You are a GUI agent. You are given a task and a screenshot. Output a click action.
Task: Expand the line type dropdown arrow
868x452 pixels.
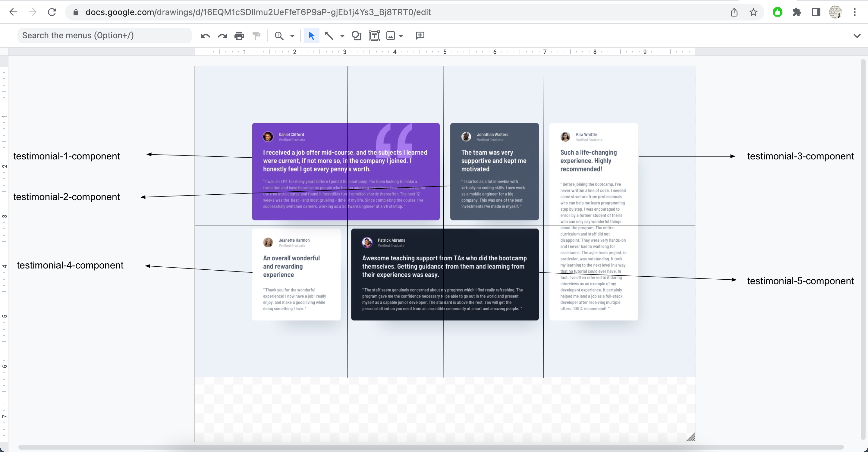coord(342,36)
